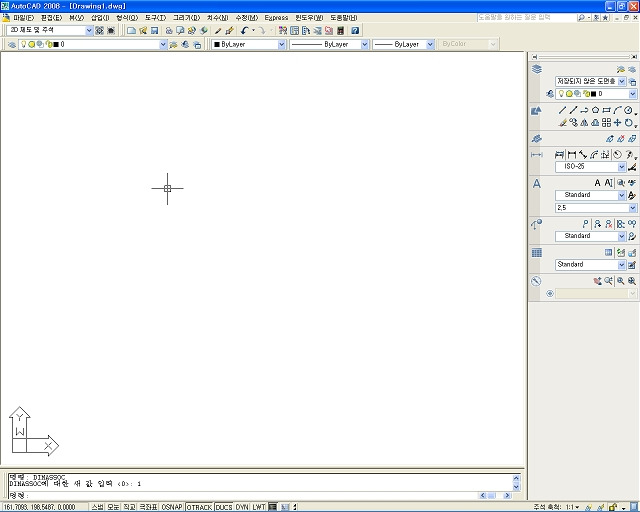Select the Polygon tool in the dashboard

click(596, 110)
